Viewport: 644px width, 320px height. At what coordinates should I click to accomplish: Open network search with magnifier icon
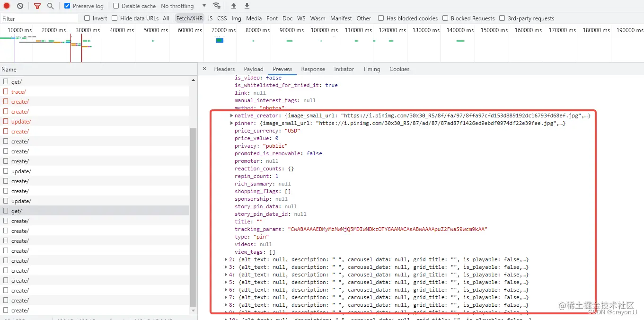click(x=50, y=6)
